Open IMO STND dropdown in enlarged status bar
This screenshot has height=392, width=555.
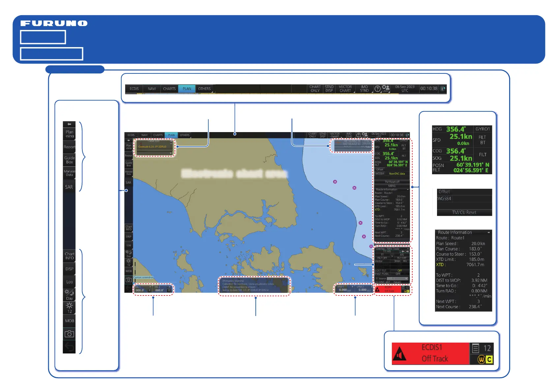tap(364, 89)
